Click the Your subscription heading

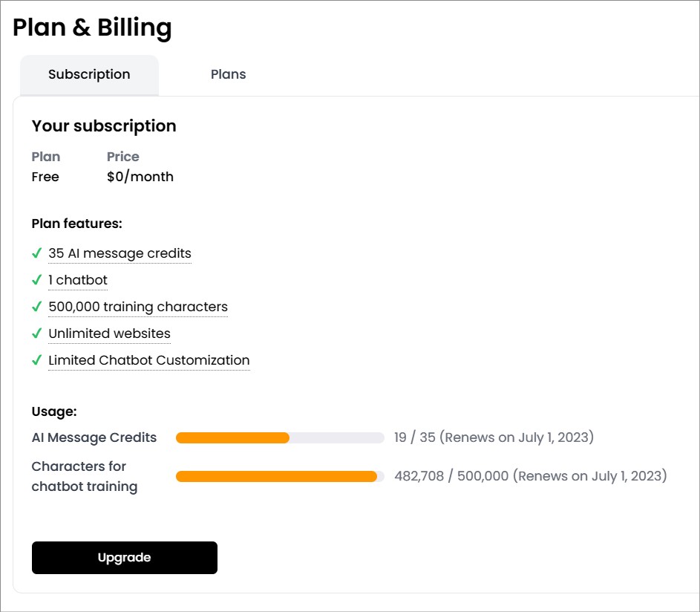[x=104, y=126]
